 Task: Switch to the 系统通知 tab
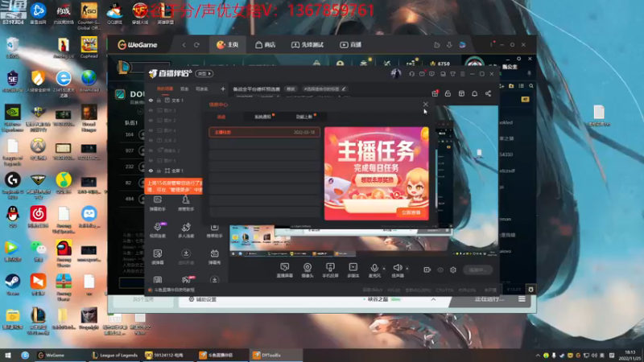tap(264, 117)
